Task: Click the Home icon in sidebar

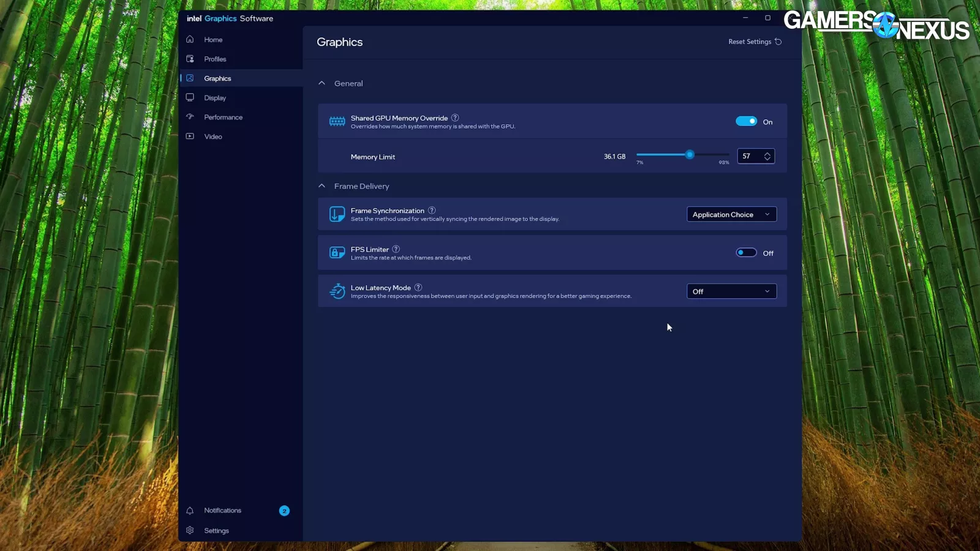Action: pos(190,39)
